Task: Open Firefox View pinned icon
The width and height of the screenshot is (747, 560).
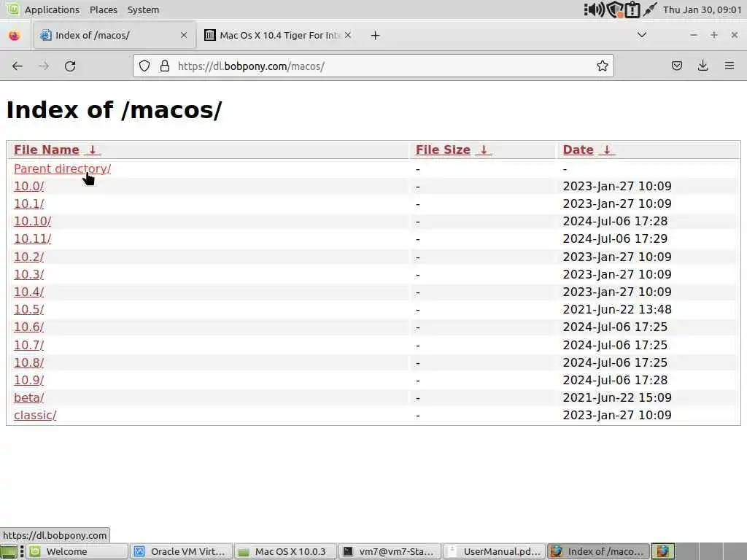Action: coord(15,35)
